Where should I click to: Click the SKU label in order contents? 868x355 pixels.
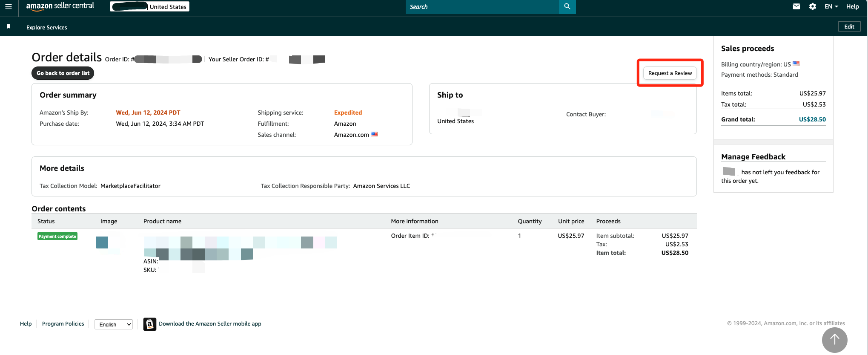(149, 270)
